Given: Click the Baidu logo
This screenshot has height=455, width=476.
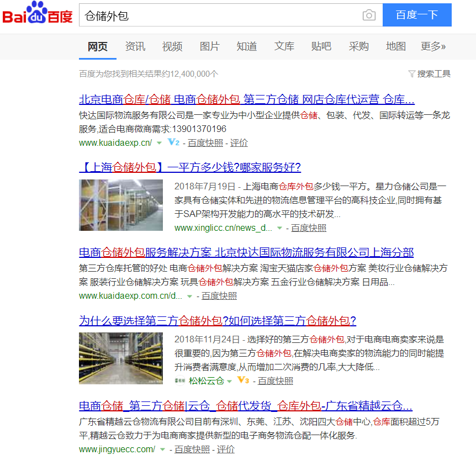Looking at the screenshot, I should tap(38, 13).
